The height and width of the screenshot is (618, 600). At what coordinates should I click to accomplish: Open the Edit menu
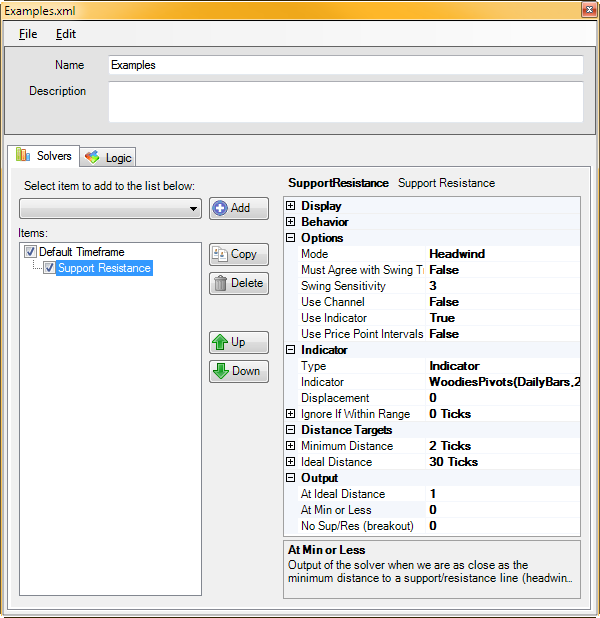pos(65,34)
